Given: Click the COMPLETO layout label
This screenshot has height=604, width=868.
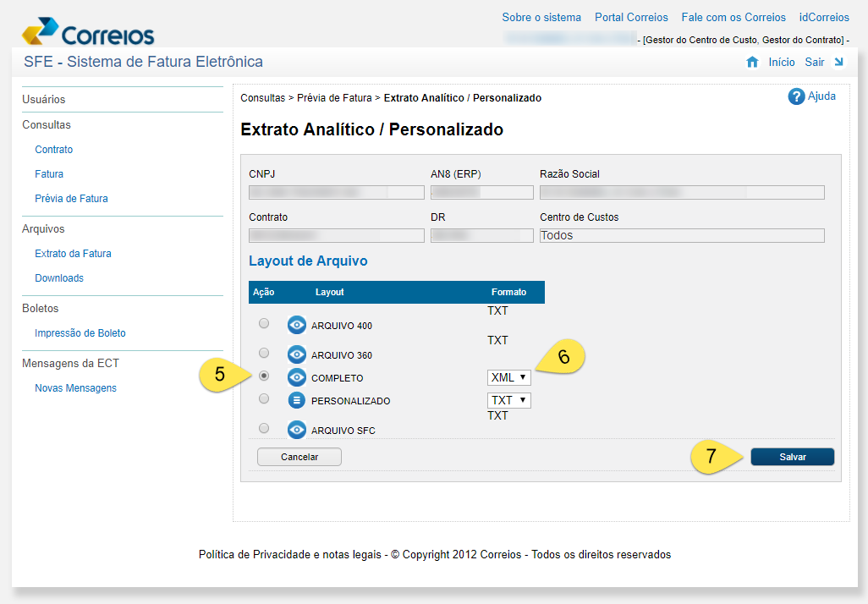Looking at the screenshot, I should pos(337,378).
